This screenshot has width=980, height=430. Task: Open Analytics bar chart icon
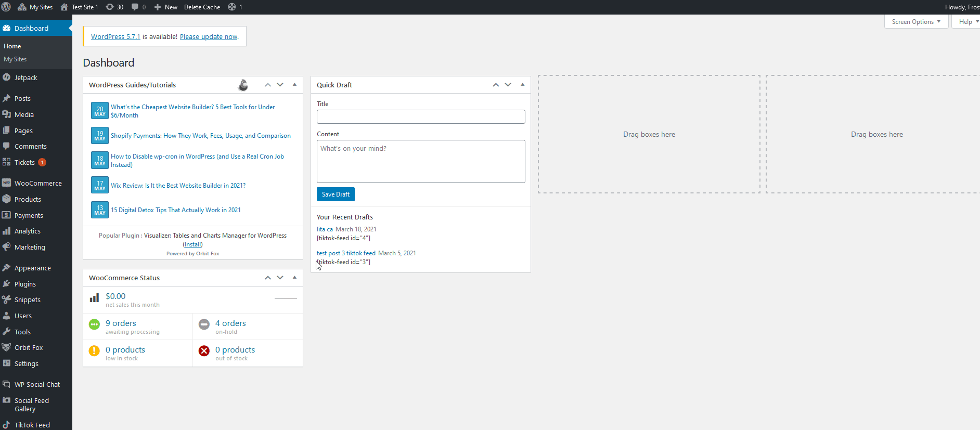[x=6, y=231]
